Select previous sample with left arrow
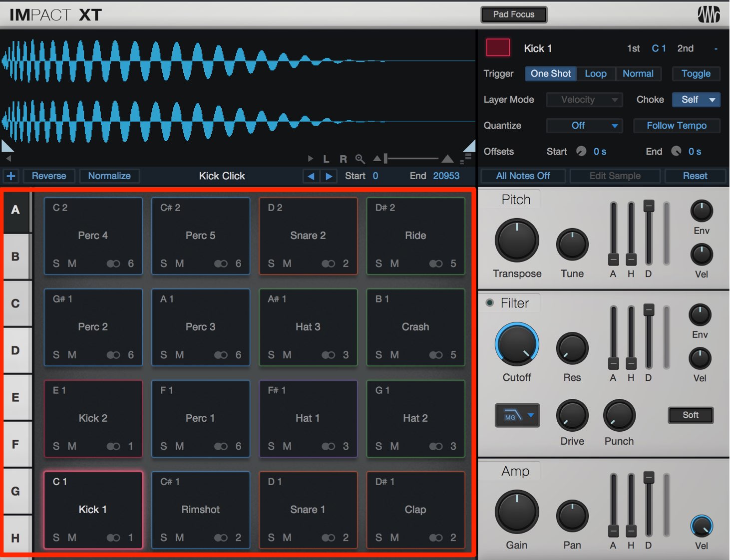This screenshot has width=730, height=560. [x=311, y=176]
